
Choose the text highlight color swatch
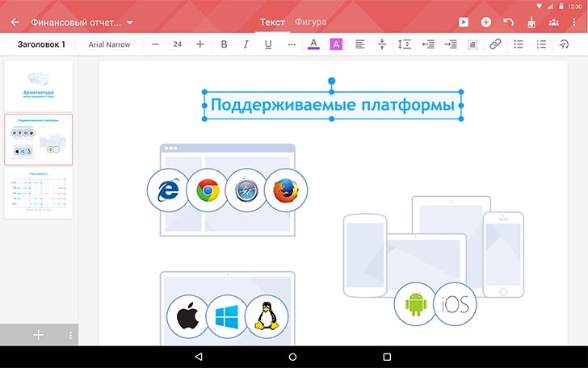(x=336, y=44)
